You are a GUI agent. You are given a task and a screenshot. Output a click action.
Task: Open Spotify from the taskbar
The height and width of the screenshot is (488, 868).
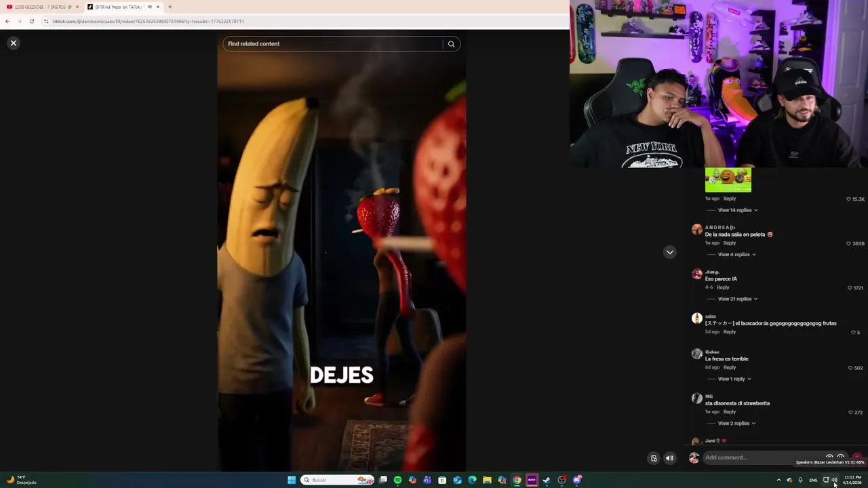pyautogui.click(x=397, y=480)
